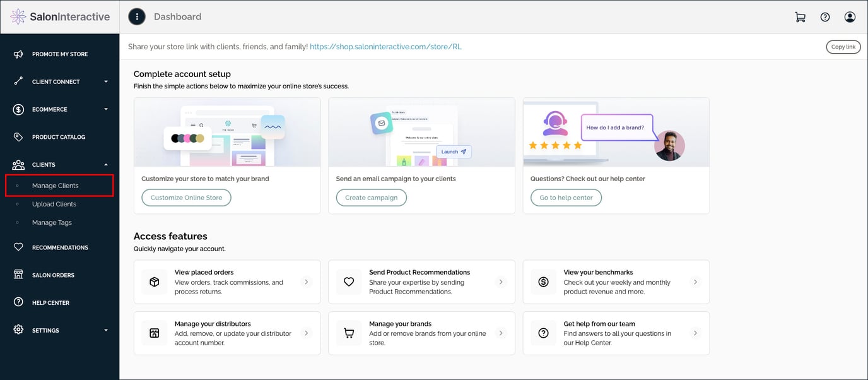This screenshot has width=868, height=380.
Task: Click Customize Online Store button
Action: point(186,198)
